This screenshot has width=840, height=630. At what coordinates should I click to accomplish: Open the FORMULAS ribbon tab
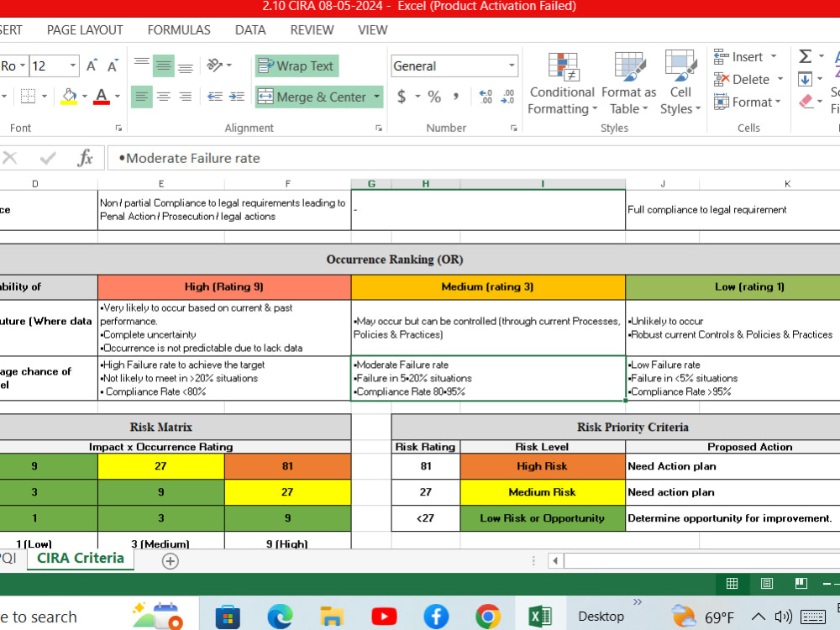(x=179, y=30)
